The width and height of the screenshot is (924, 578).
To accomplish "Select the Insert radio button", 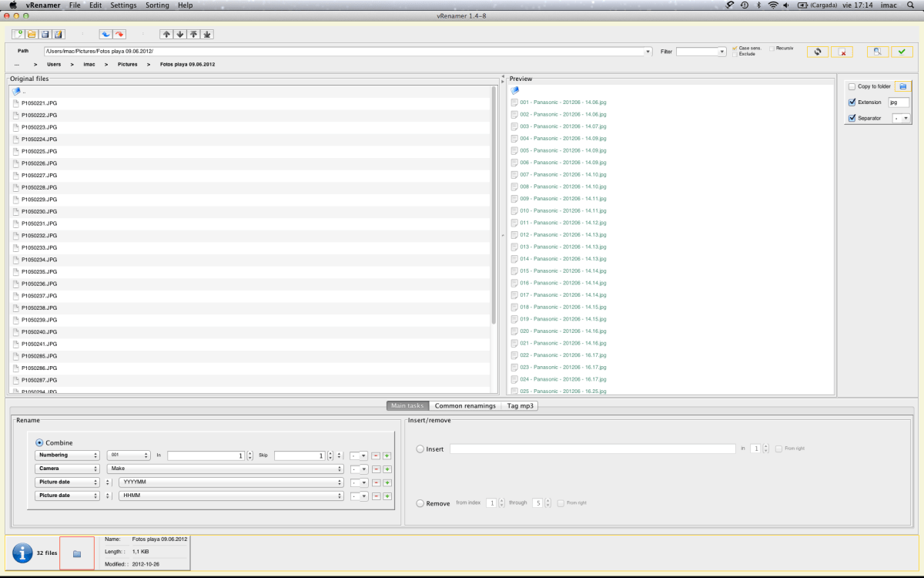I will (x=420, y=449).
